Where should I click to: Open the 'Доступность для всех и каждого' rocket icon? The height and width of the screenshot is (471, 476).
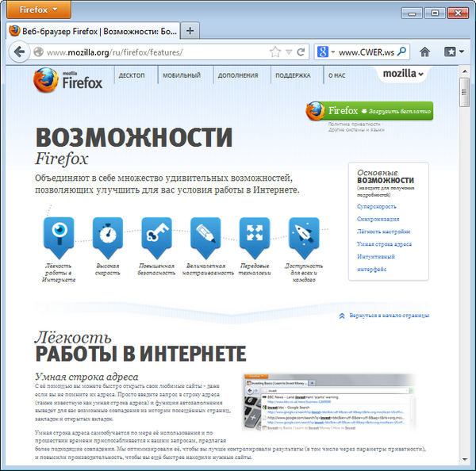tap(304, 233)
